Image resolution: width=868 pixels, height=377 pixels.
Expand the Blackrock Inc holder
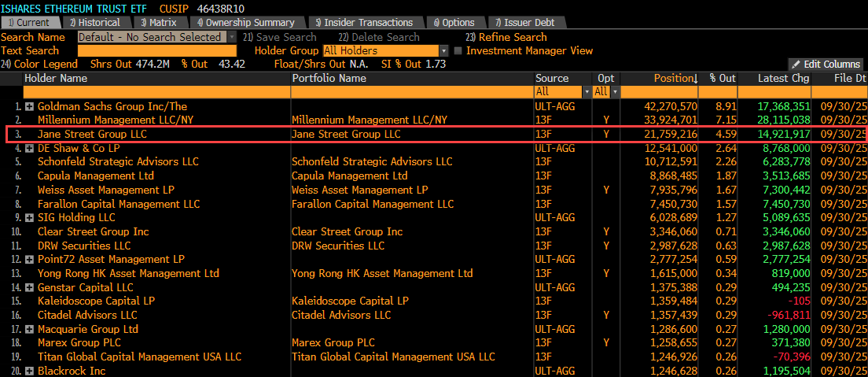pyautogui.click(x=29, y=371)
